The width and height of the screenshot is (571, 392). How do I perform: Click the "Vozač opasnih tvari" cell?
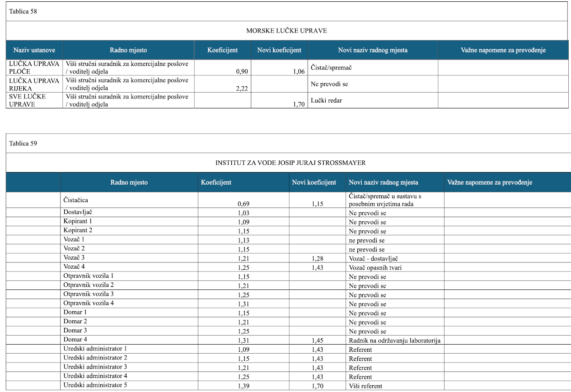(375, 267)
